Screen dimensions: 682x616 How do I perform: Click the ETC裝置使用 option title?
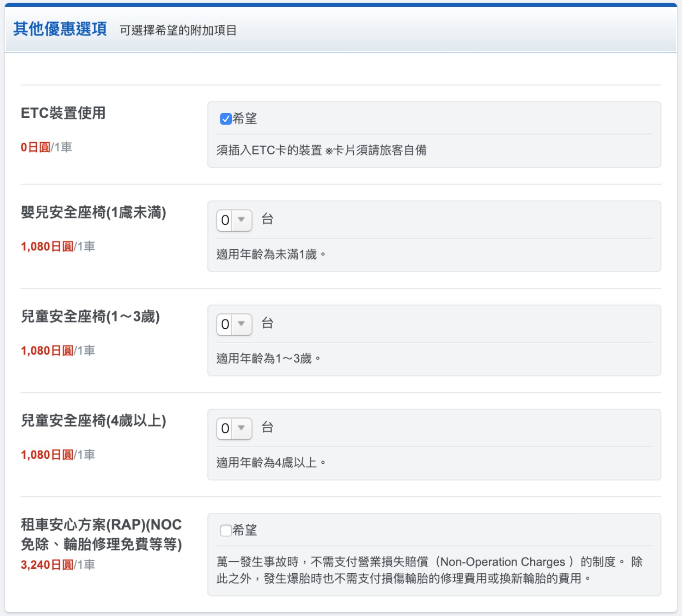63,113
